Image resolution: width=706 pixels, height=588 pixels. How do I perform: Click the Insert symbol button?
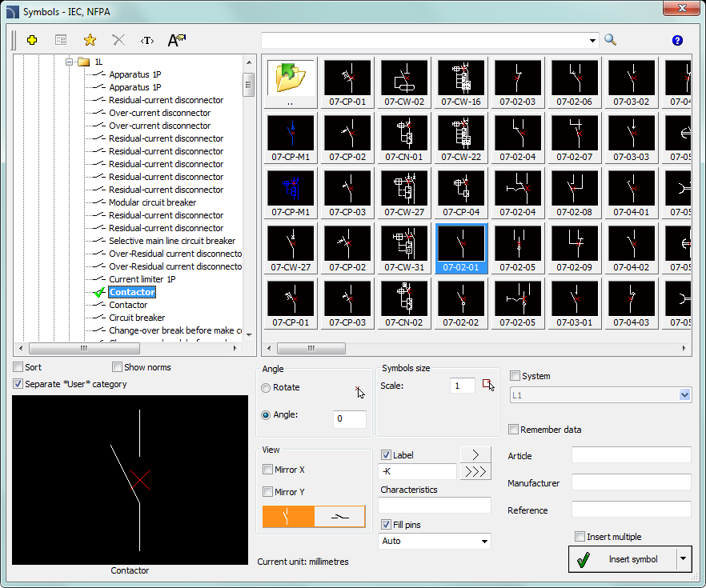[x=622, y=559]
